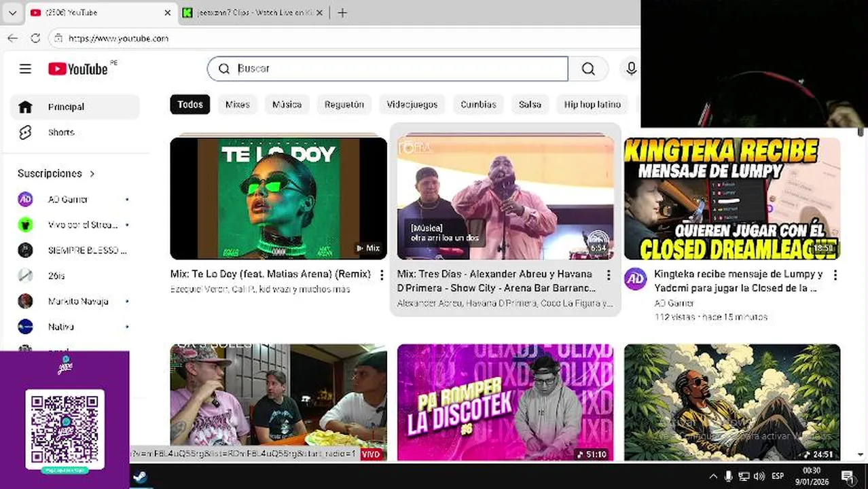Open the Shorts sidebar icon
This screenshot has height=489, width=868.
(x=25, y=132)
